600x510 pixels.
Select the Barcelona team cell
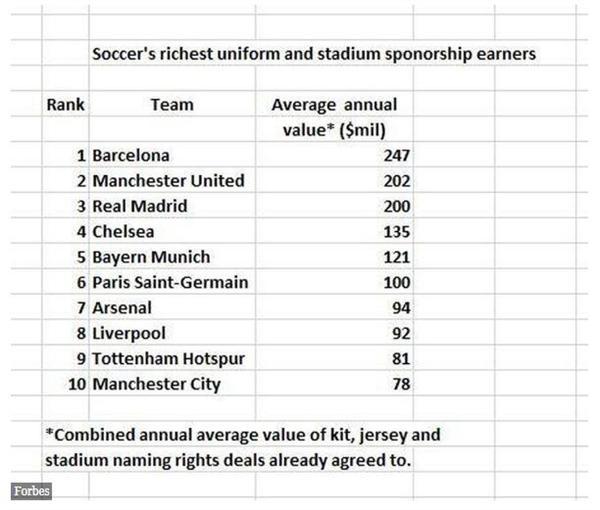(131, 155)
